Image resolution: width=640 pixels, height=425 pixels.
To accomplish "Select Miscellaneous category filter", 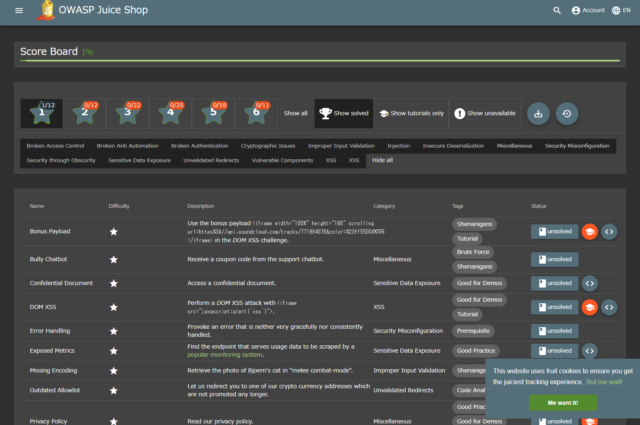I will [514, 146].
